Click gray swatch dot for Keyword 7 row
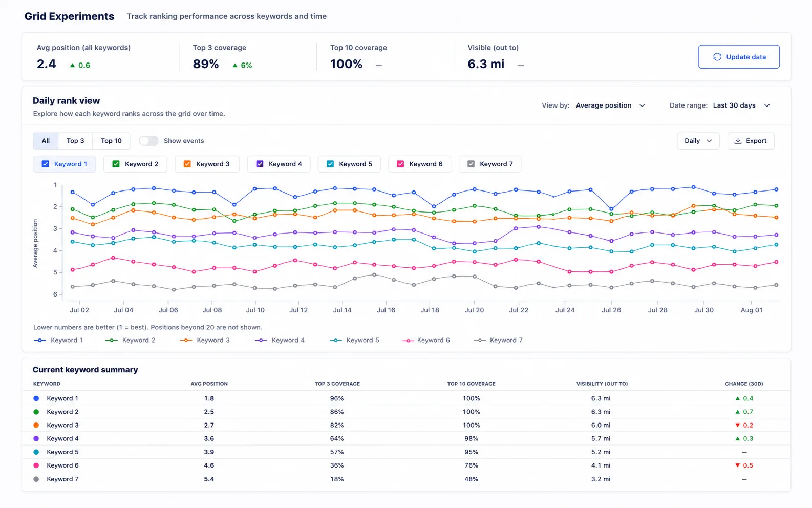 click(36, 479)
